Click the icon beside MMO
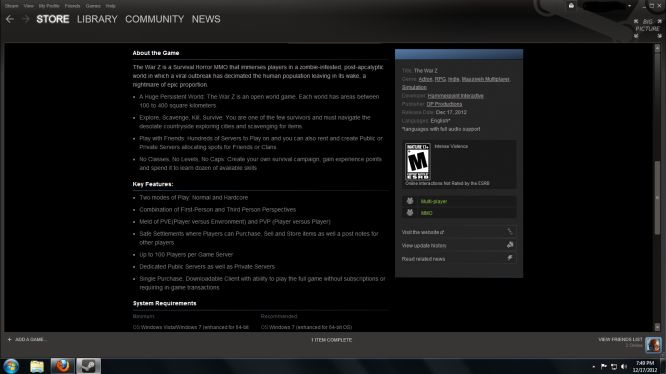The height and width of the screenshot is (374, 666). coord(410,213)
